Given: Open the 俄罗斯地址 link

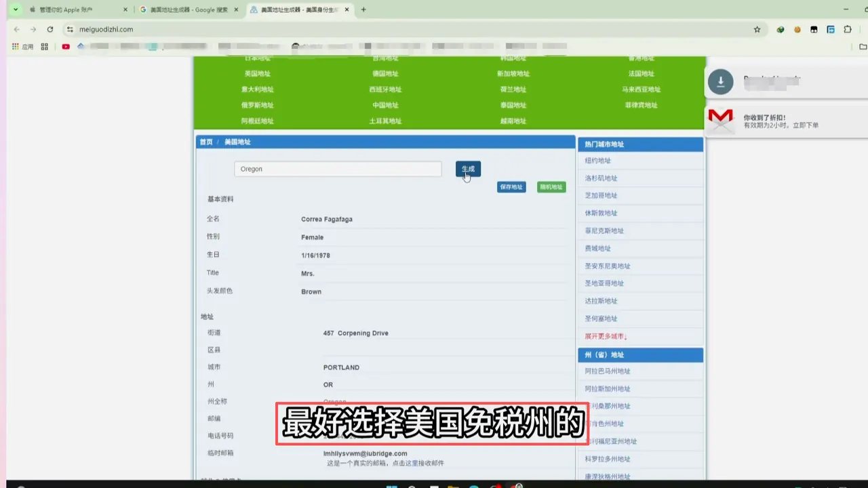Looking at the screenshot, I should (x=258, y=105).
